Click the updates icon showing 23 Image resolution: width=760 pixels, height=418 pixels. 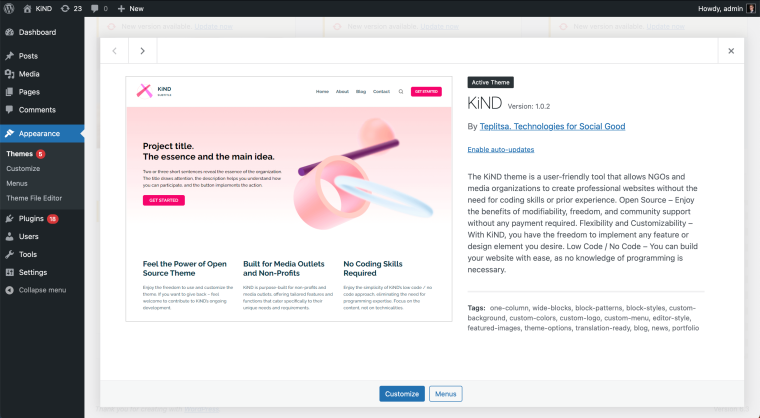pos(71,8)
